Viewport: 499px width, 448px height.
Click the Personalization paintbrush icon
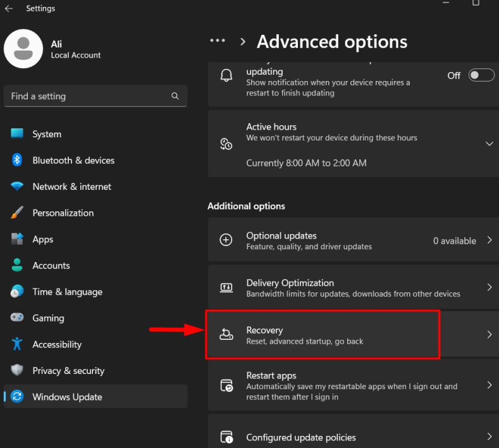18,213
